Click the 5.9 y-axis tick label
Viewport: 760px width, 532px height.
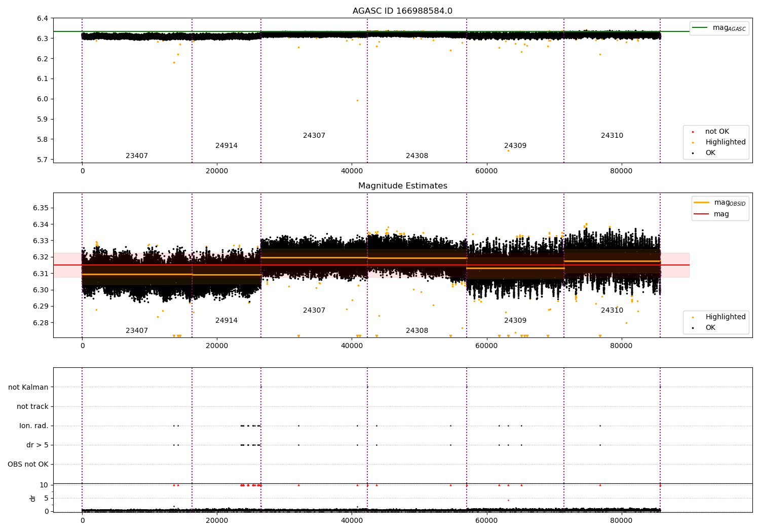pos(43,120)
